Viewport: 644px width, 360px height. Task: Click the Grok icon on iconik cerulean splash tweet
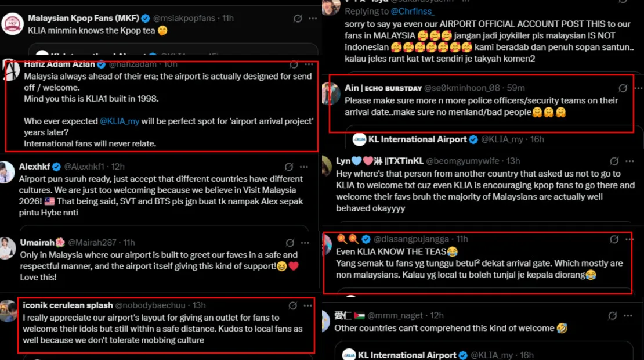tap(293, 305)
